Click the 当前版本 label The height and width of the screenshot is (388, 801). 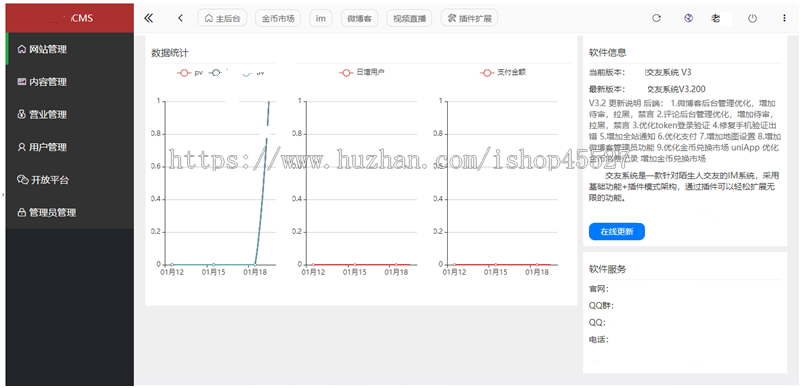[606, 72]
